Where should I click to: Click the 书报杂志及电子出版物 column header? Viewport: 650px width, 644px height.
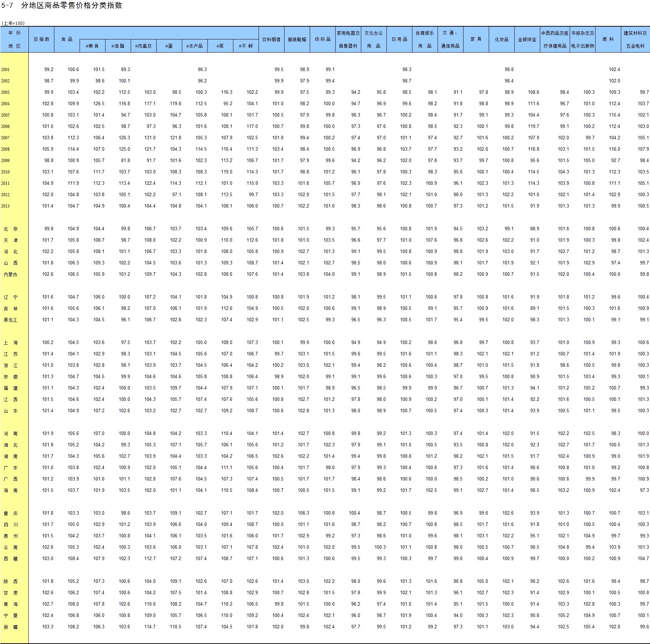583,39
